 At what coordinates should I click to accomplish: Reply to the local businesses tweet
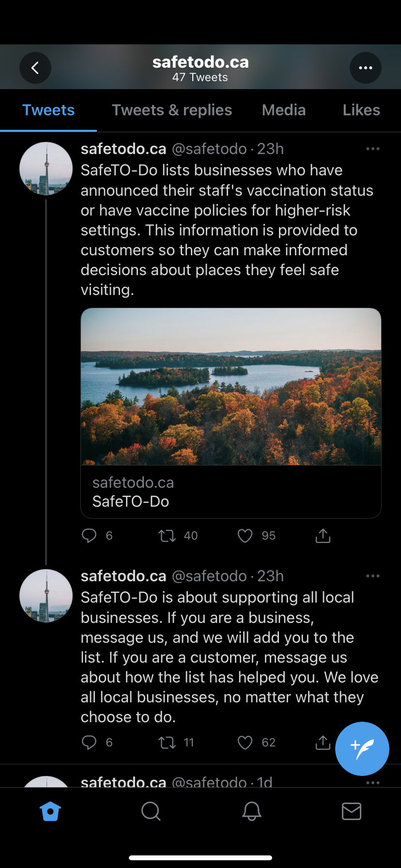point(89,743)
